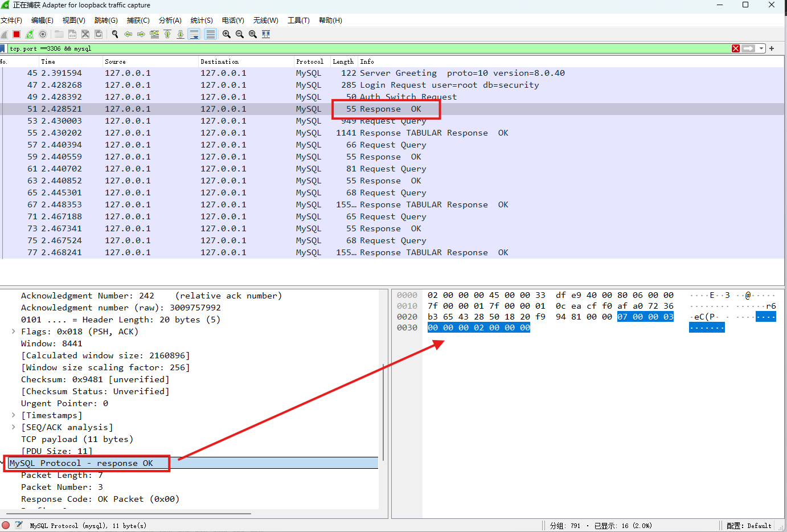Open the 工具(T) menu
Screen dimensions: 787x532
click(x=298, y=21)
